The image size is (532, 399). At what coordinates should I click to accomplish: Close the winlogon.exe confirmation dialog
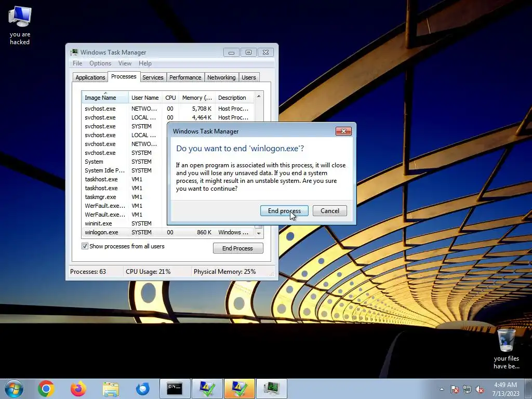343,131
